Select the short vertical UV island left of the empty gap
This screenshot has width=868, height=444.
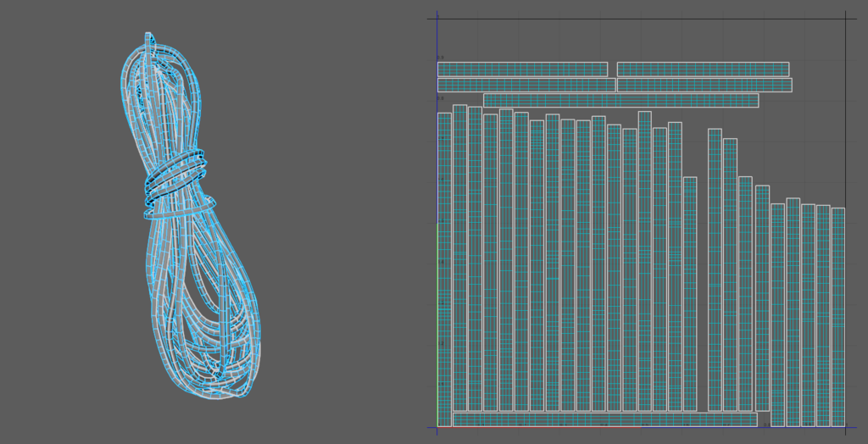(x=690, y=294)
